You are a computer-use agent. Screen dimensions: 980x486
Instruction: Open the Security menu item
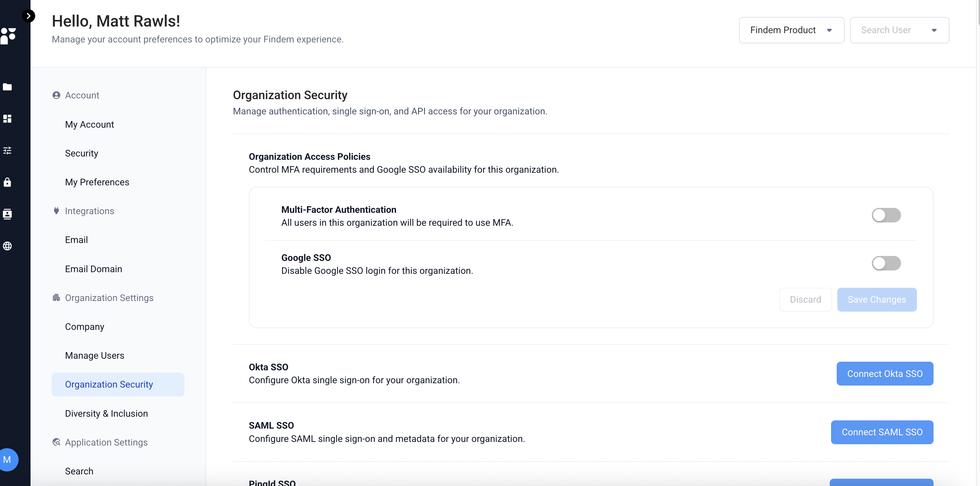(x=81, y=153)
